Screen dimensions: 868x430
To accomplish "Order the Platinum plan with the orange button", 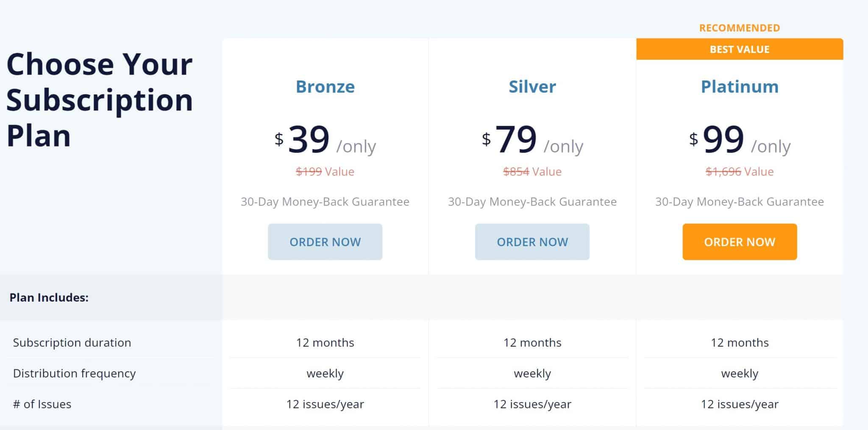I will [x=740, y=242].
